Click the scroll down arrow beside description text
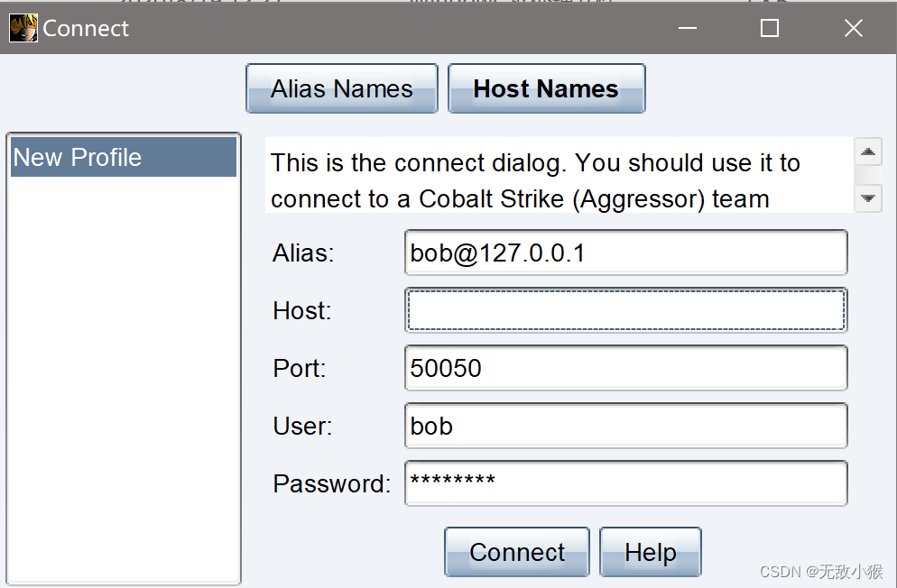 tap(868, 198)
